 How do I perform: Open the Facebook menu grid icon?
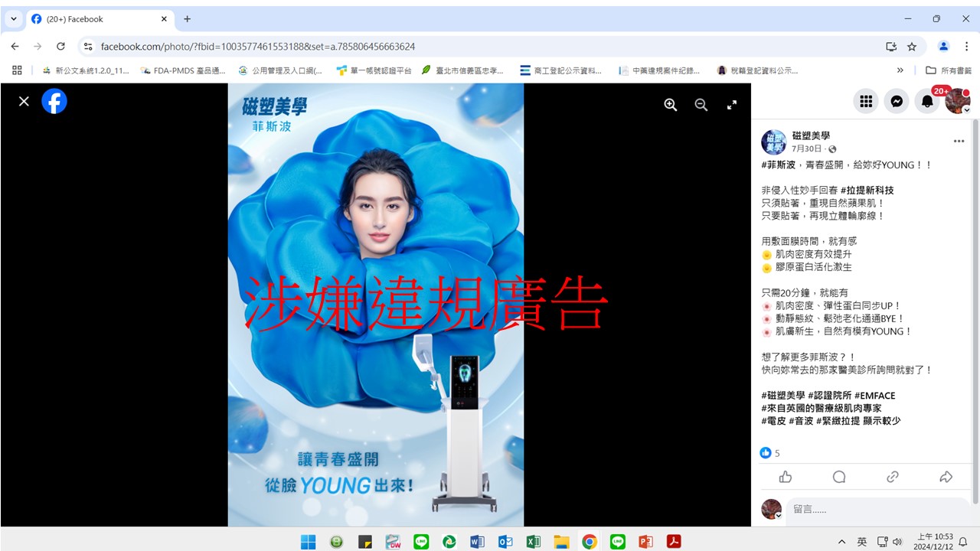click(x=866, y=101)
